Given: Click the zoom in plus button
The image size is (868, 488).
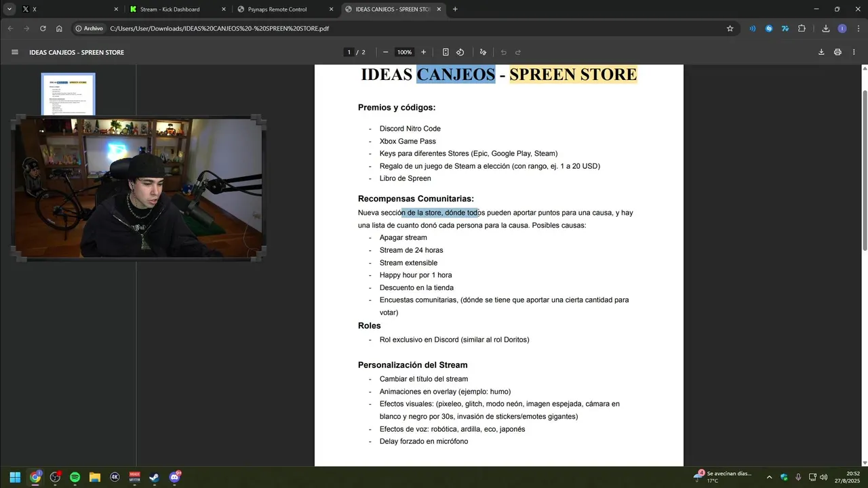Looking at the screenshot, I should tap(424, 52).
